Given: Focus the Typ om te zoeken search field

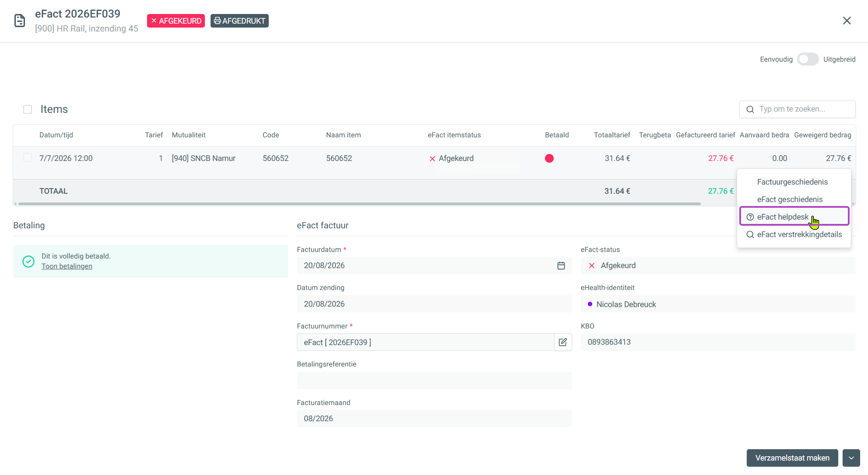Looking at the screenshot, I should point(797,109).
